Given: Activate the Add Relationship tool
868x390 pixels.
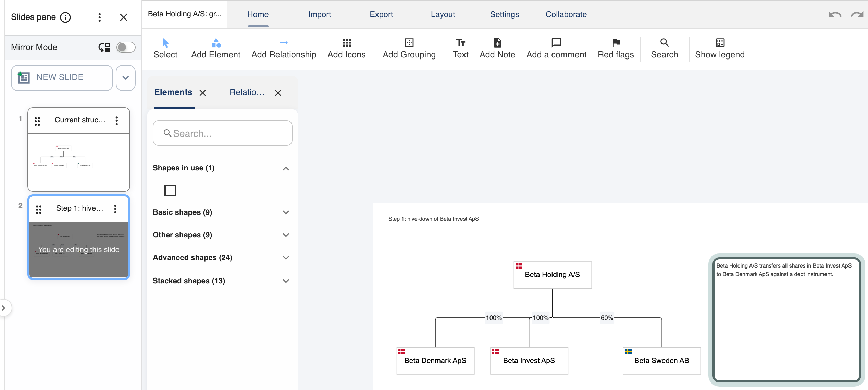Looking at the screenshot, I should pyautogui.click(x=284, y=49).
